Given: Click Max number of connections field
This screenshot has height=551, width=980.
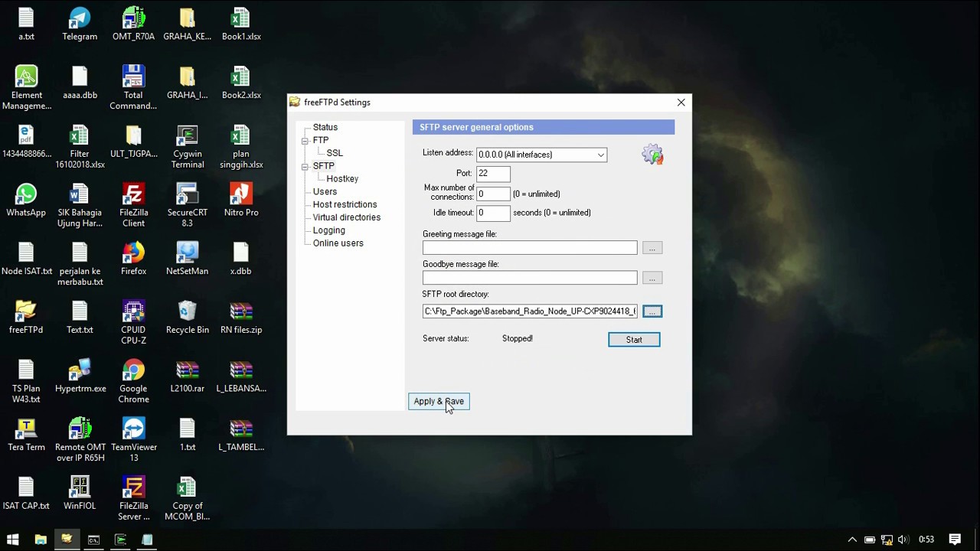Looking at the screenshot, I should [x=493, y=194].
